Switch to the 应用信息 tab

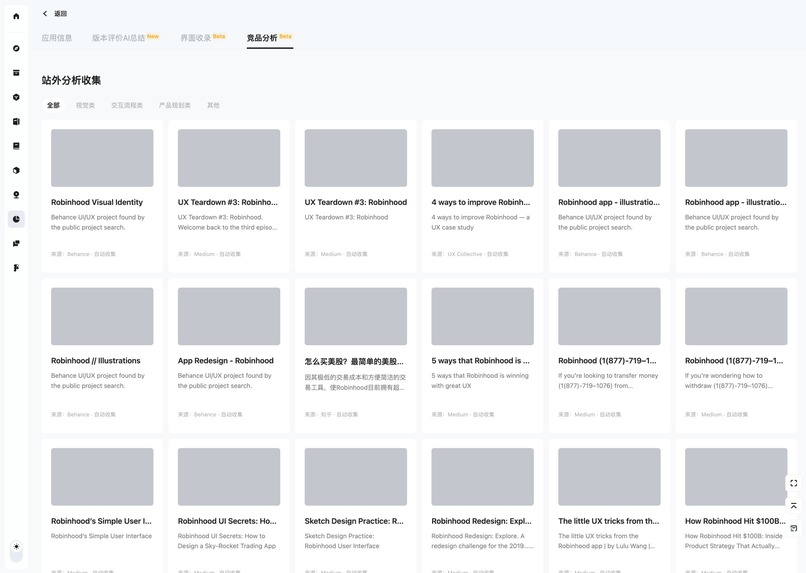(x=57, y=38)
